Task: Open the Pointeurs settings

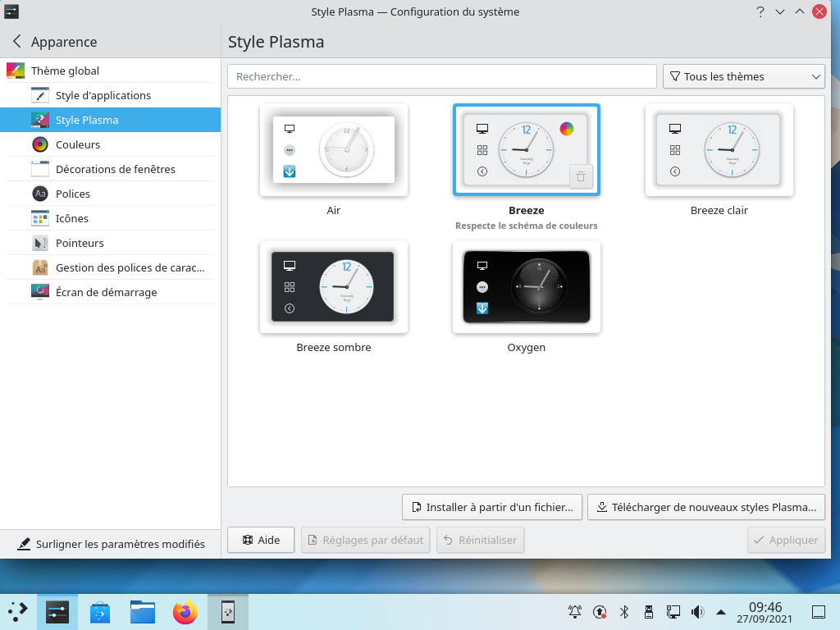Action: point(110,243)
